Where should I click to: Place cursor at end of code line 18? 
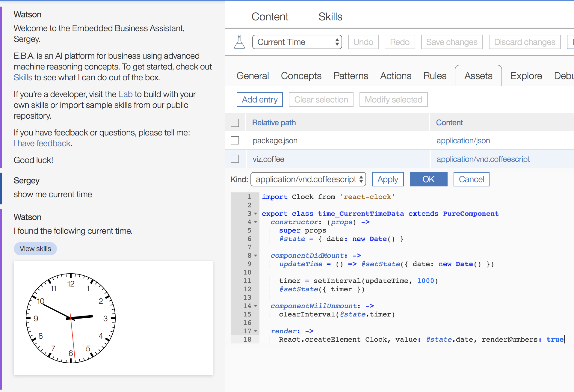564,340
